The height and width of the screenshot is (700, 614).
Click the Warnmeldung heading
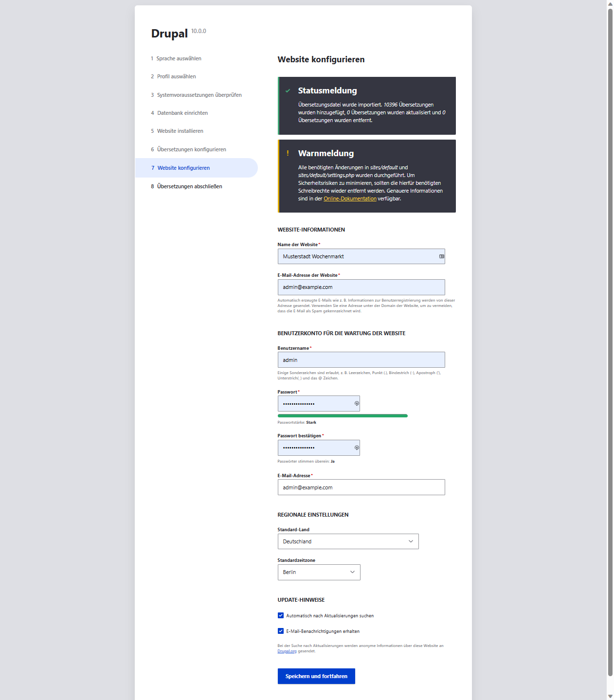click(x=326, y=153)
